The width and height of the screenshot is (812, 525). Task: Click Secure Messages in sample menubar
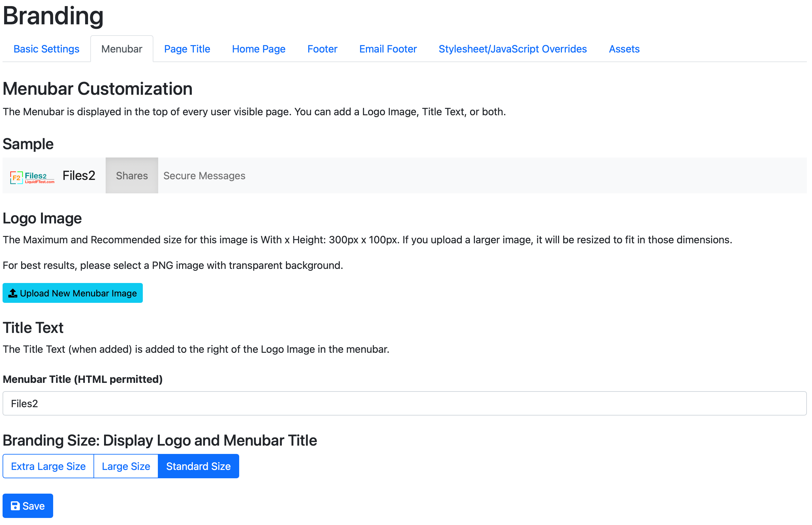coord(204,175)
